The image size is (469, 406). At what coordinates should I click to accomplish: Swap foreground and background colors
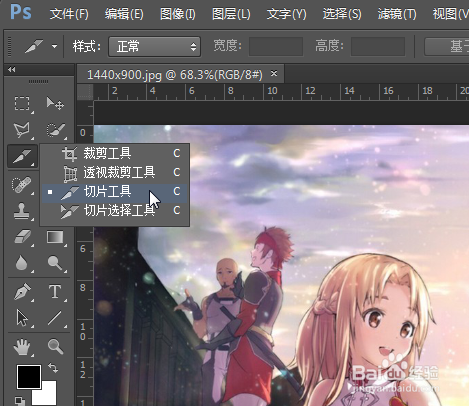pyautogui.click(x=53, y=368)
